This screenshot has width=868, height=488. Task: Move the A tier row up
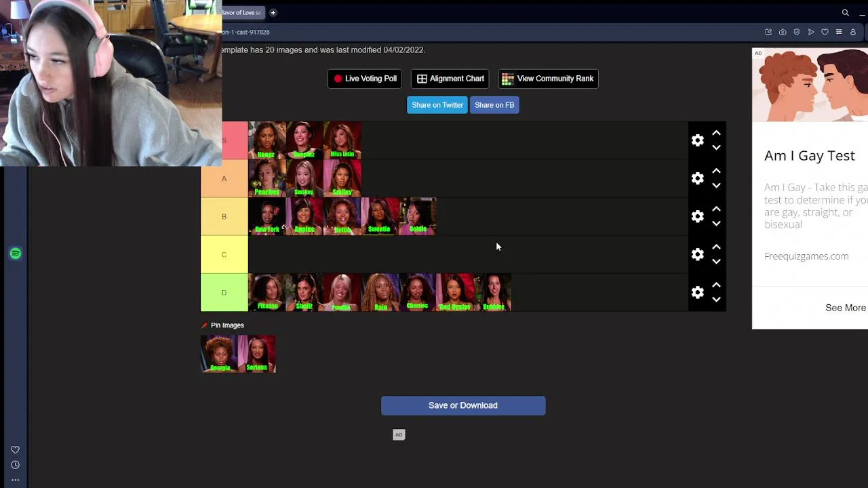716,171
